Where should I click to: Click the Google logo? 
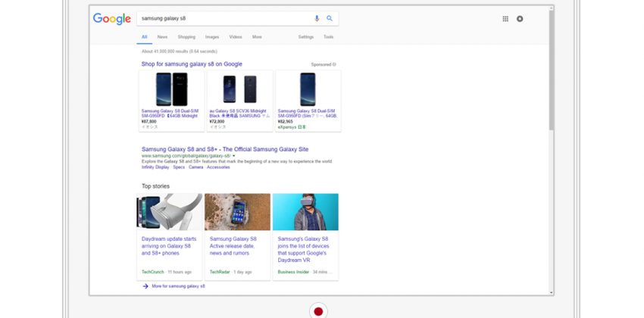(111, 19)
